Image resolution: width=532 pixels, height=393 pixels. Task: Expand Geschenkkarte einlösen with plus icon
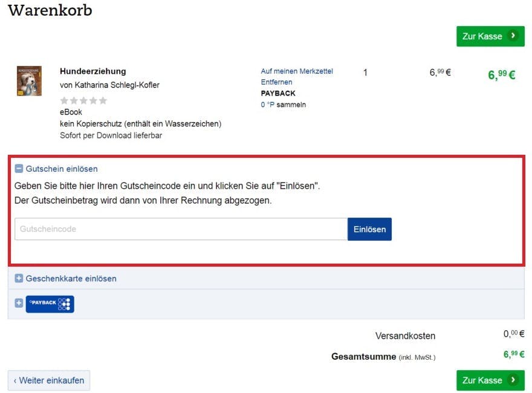tap(19, 278)
